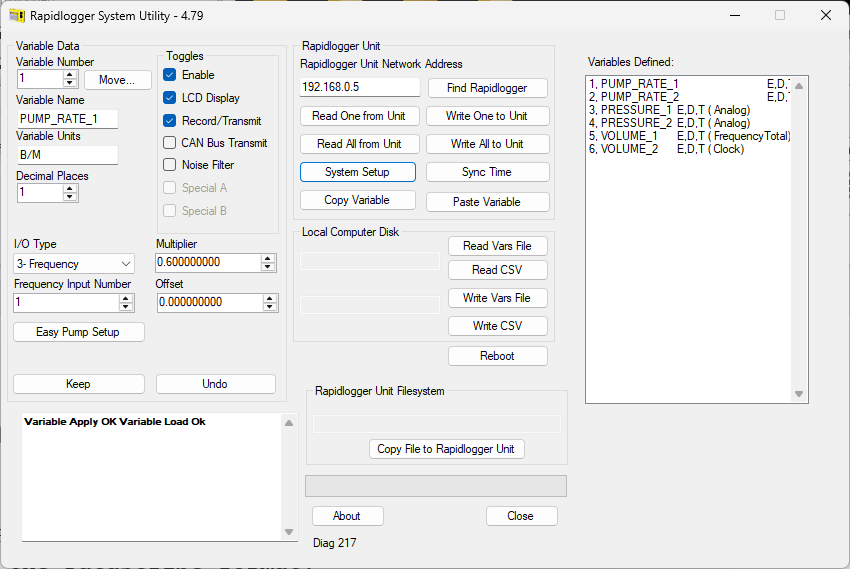Increase Variable Number with up arrow

point(69,75)
